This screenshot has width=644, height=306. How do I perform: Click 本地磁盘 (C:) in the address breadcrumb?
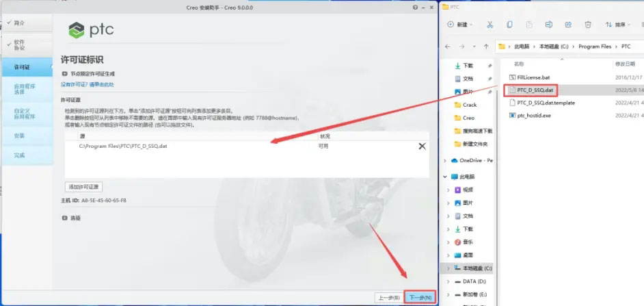[x=554, y=47]
